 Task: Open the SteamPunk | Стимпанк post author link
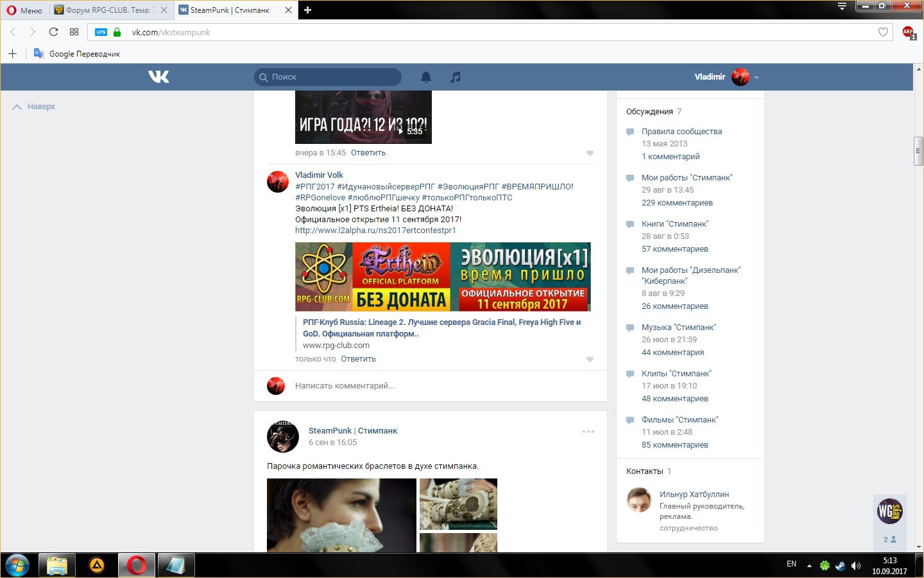click(353, 430)
